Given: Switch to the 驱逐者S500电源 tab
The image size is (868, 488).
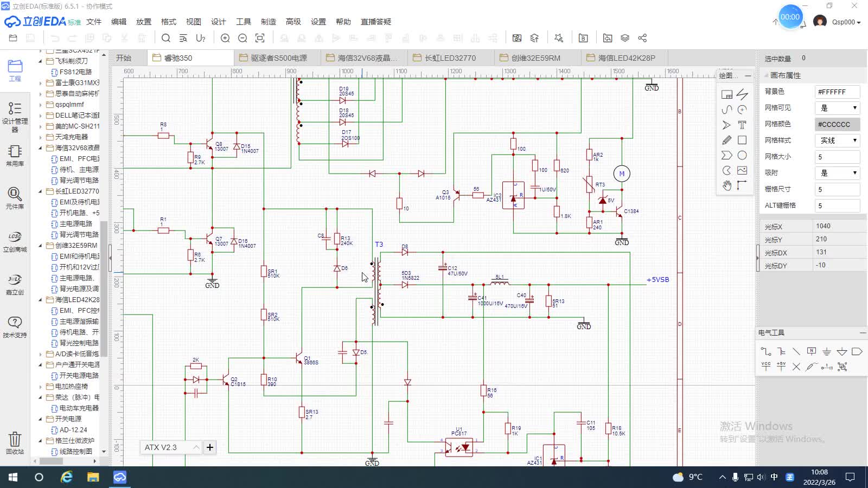Looking at the screenshot, I should 277,57.
